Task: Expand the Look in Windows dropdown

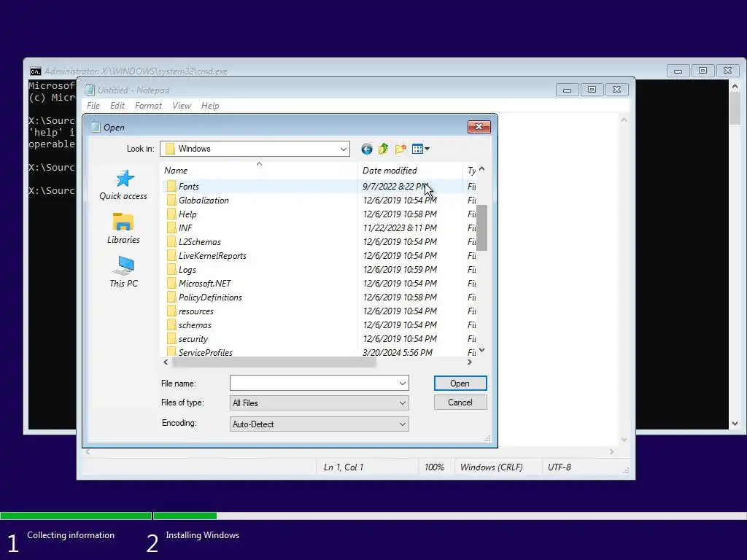Action: (x=343, y=149)
